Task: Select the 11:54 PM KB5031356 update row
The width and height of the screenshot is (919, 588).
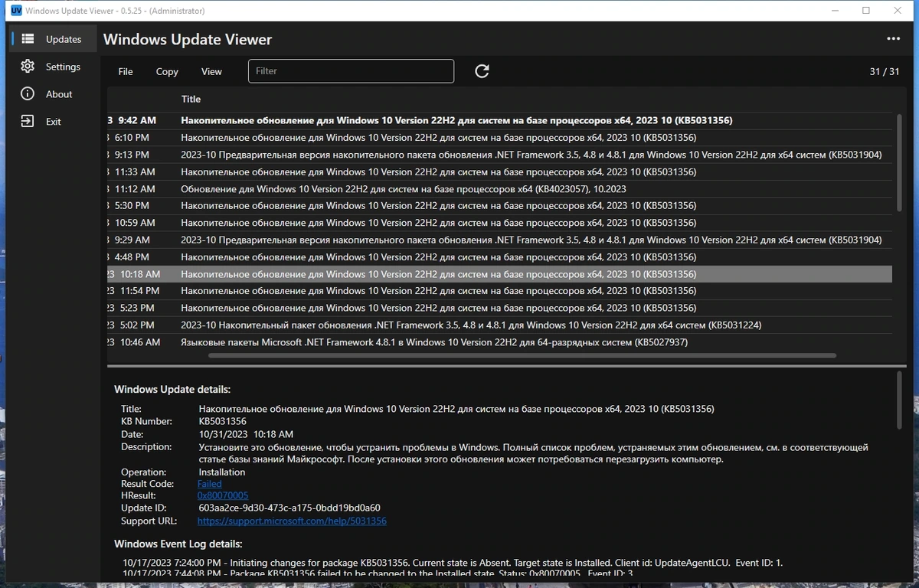Action: pos(499,291)
